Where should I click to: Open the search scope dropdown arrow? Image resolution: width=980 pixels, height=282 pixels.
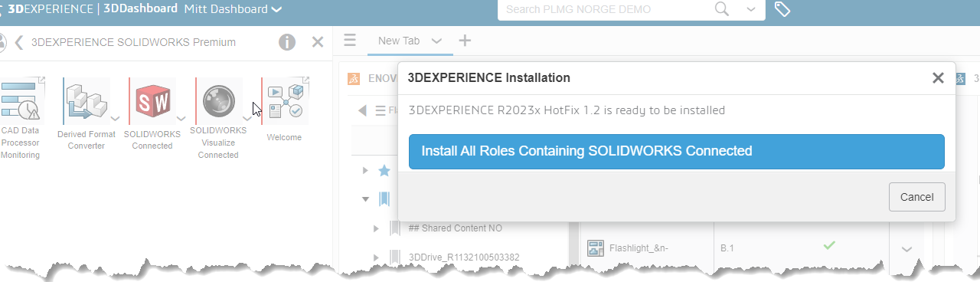click(x=753, y=10)
